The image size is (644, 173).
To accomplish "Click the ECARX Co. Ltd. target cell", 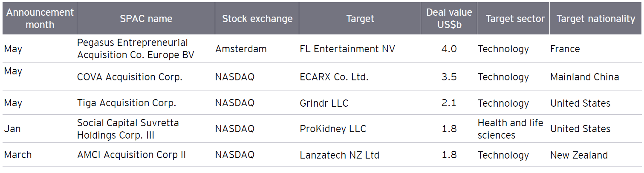I will coord(334,77).
